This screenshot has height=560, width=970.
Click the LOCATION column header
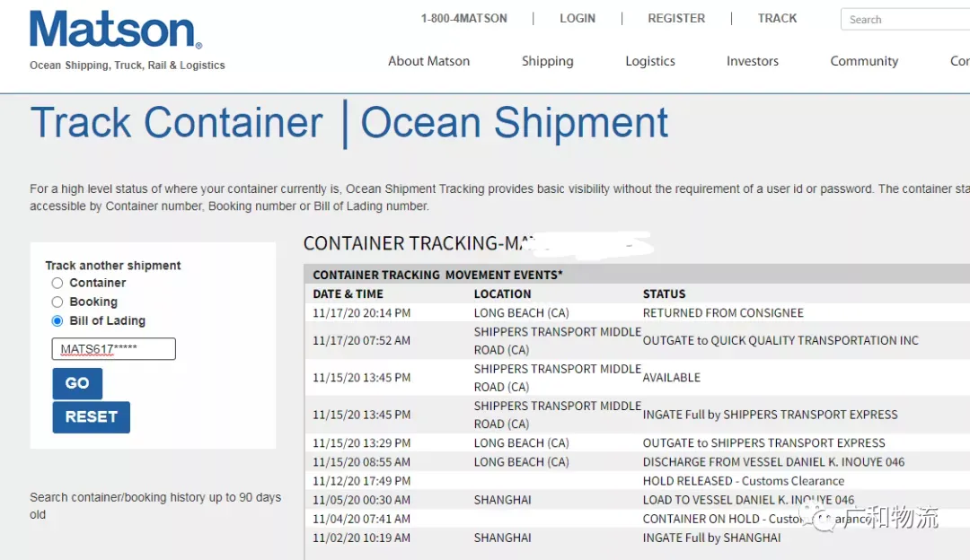502,294
